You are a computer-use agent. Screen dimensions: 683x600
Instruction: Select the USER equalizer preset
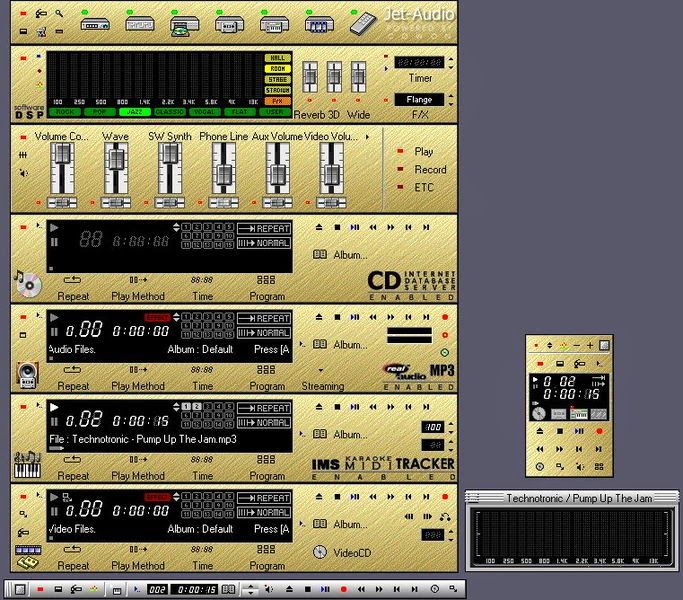point(274,112)
